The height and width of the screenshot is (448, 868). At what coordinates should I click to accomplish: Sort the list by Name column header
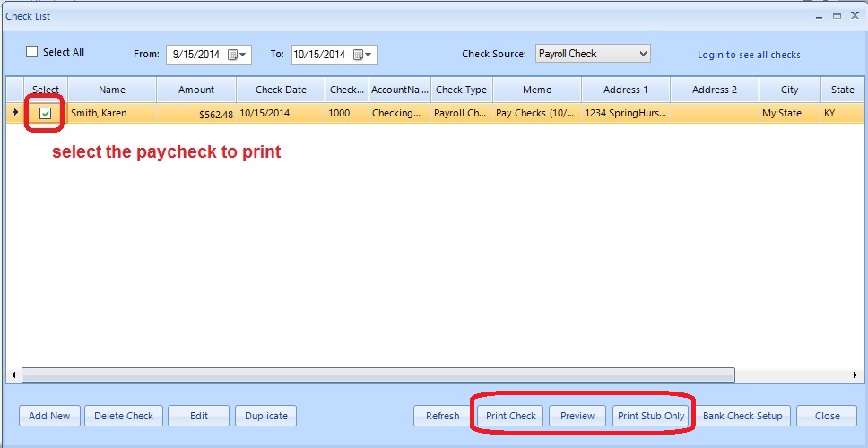112,90
